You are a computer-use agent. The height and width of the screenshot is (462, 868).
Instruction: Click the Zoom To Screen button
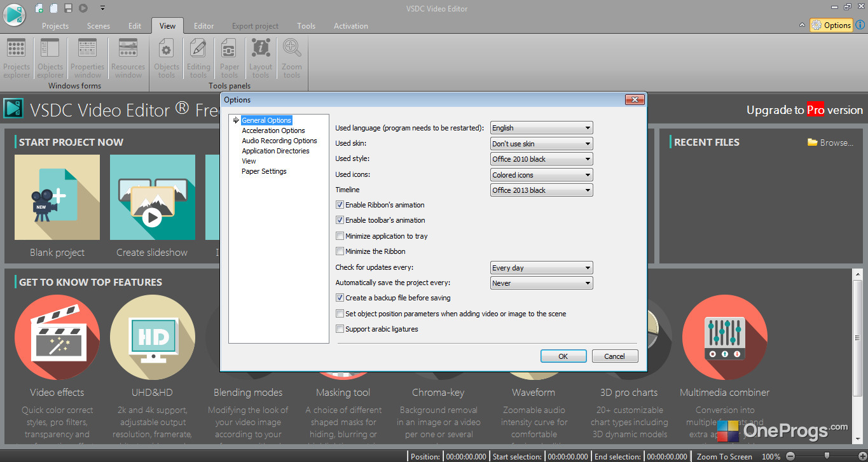(724, 456)
